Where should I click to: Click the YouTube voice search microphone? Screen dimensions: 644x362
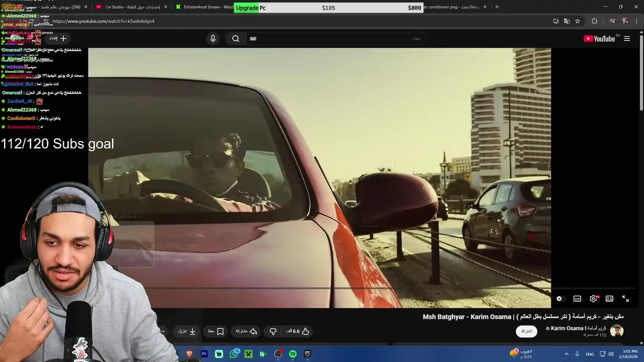[213, 39]
